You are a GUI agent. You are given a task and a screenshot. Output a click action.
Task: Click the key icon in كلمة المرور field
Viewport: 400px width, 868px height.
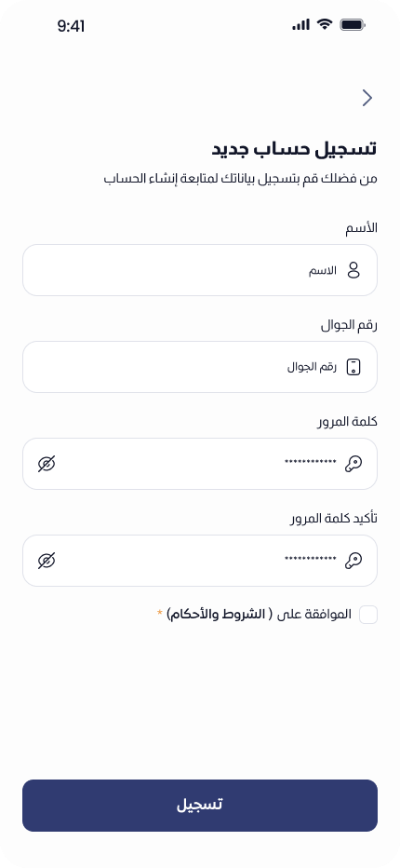coord(353,464)
